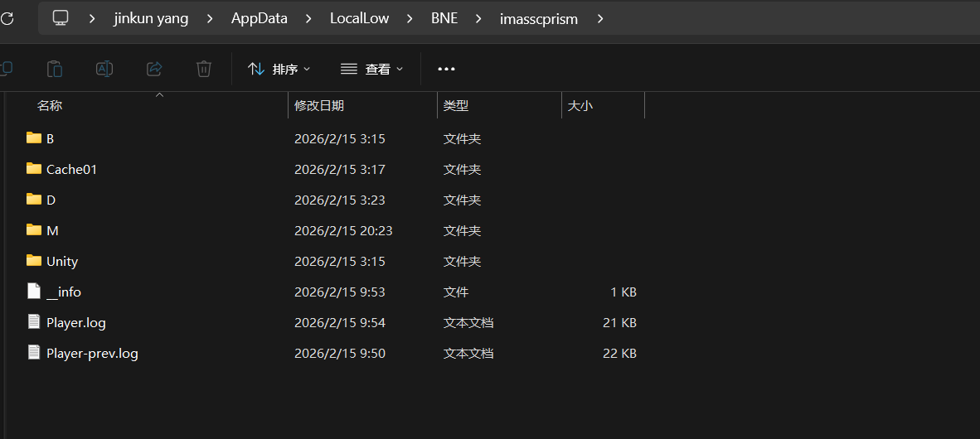
Task: Click the Cache01 folder icon
Action: 34,169
